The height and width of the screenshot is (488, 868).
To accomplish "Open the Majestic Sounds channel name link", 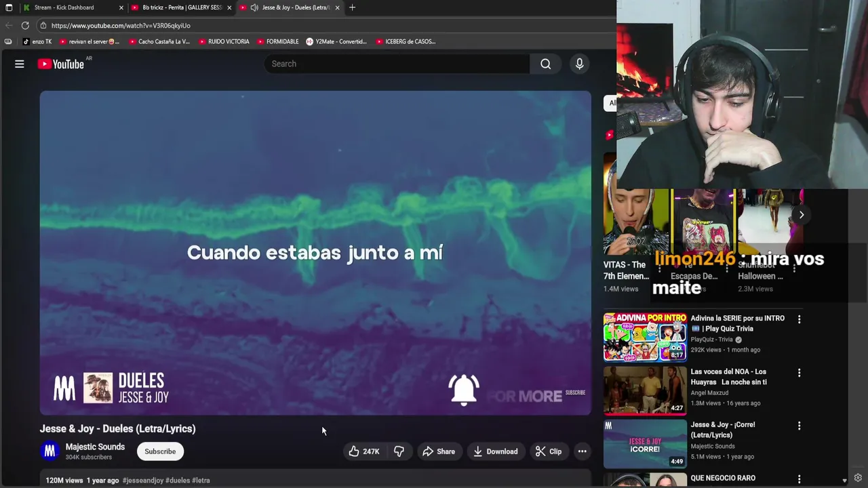I will pos(95,447).
